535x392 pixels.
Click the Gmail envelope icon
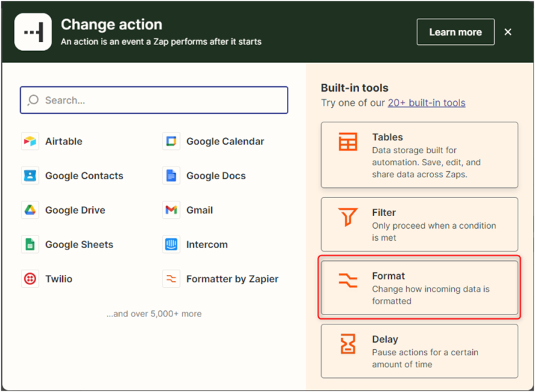(171, 210)
